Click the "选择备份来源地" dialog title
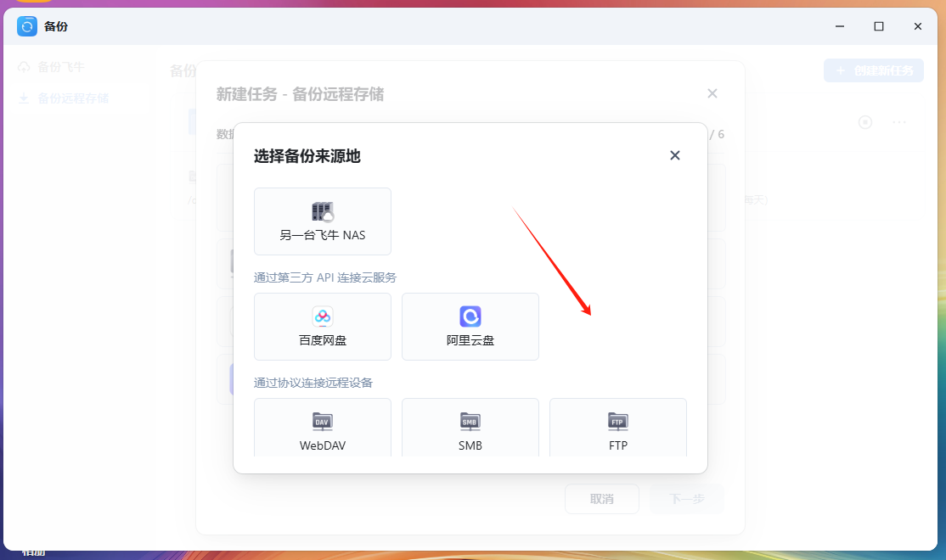The width and height of the screenshot is (946, 560). click(307, 156)
